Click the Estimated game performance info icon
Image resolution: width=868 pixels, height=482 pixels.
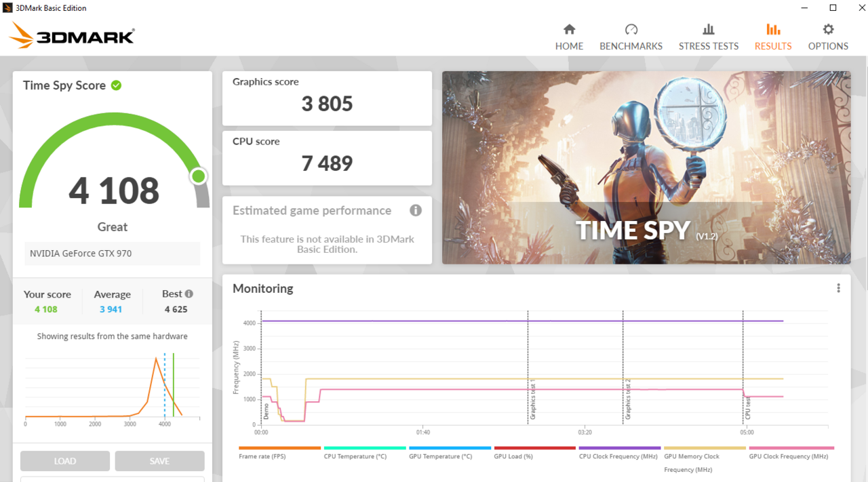[x=416, y=210]
